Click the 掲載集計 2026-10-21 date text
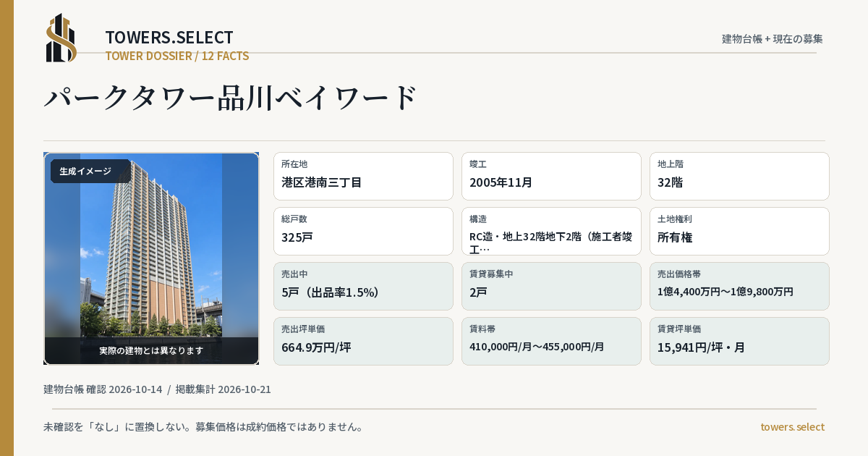Screen dimensions: 868x456 pyautogui.click(x=224, y=389)
